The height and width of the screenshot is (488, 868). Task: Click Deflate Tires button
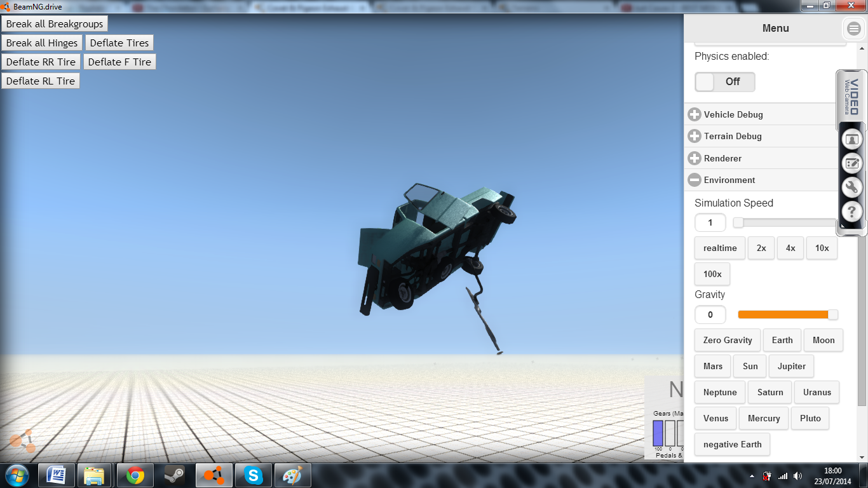click(x=119, y=43)
